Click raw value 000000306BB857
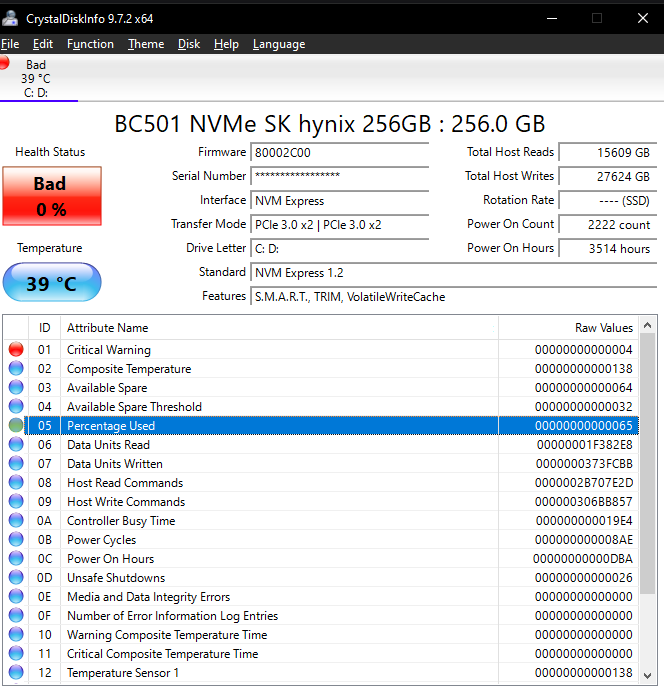The height and width of the screenshot is (690, 664). [x=584, y=502]
